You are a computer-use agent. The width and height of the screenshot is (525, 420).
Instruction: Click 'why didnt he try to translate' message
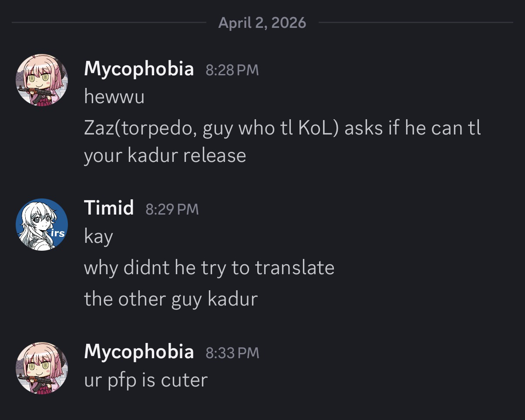click(x=209, y=268)
